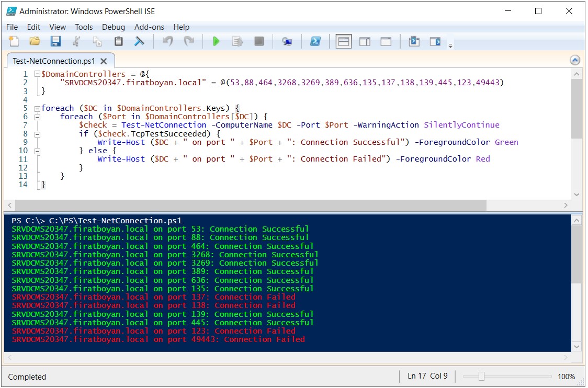The height and width of the screenshot is (388, 588).
Task: Paste from clipboard icon
Action: pyautogui.click(x=119, y=41)
